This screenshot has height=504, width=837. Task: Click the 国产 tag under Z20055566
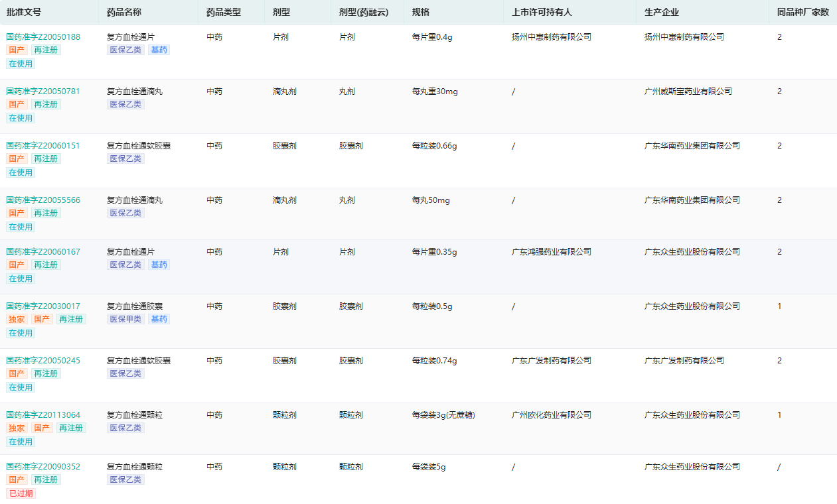pyautogui.click(x=17, y=213)
